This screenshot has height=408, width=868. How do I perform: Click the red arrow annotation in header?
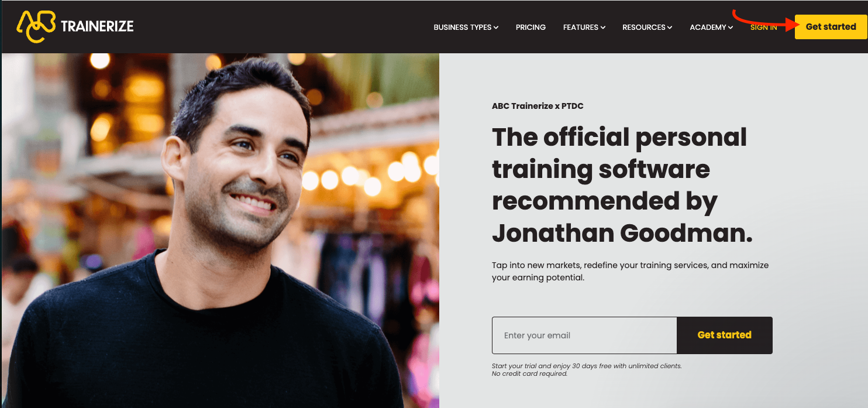[x=767, y=20]
